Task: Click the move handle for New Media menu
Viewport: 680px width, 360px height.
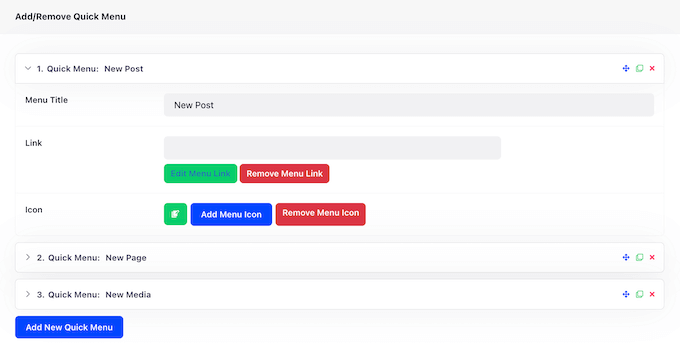Action: click(626, 295)
